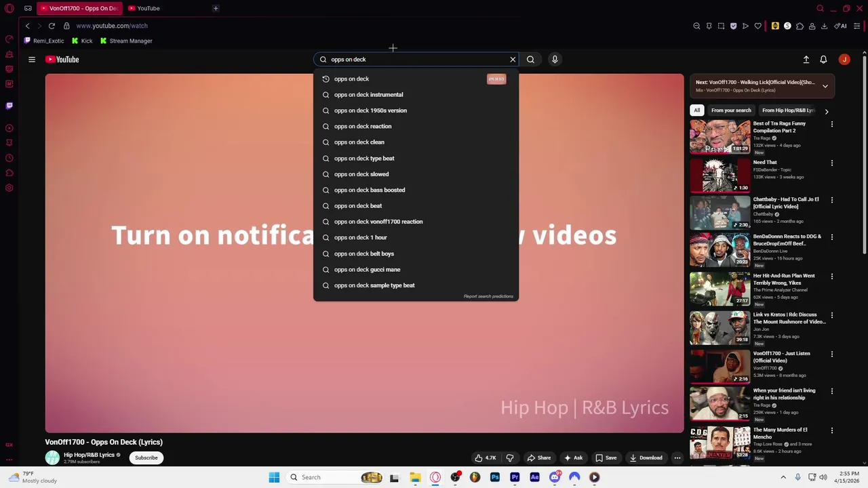Dislike the video with thumbs down
The width and height of the screenshot is (868, 488).
tap(510, 457)
